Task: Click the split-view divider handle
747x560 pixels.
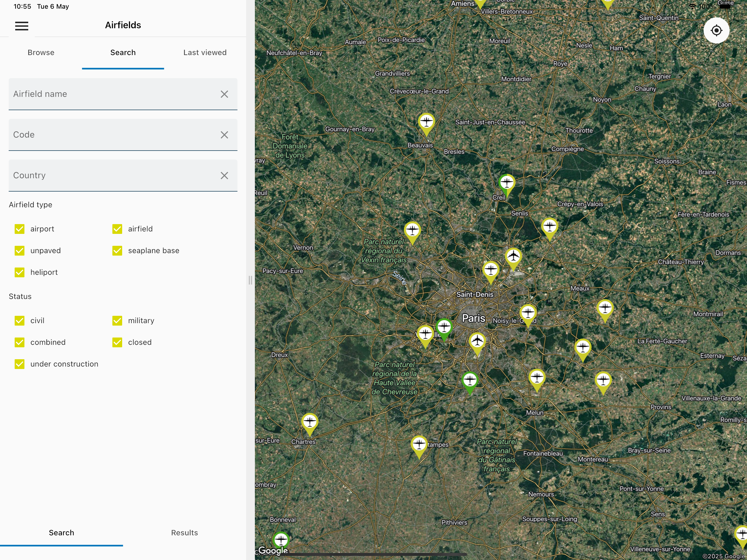Action: (x=250, y=280)
